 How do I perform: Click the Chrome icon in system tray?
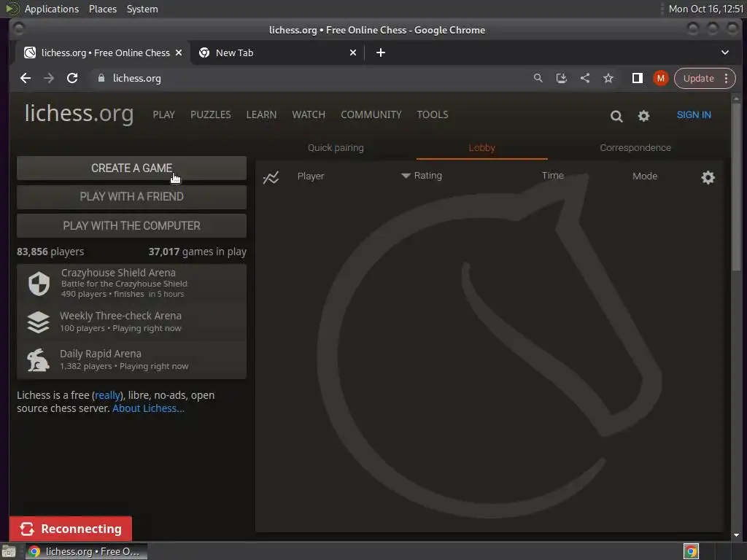pos(692,551)
